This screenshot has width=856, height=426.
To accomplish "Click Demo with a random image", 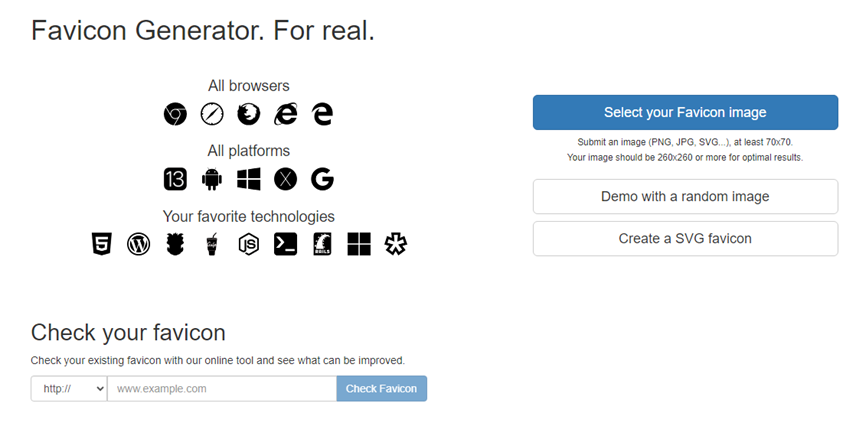I will pyautogui.click(x=685, y=197).
